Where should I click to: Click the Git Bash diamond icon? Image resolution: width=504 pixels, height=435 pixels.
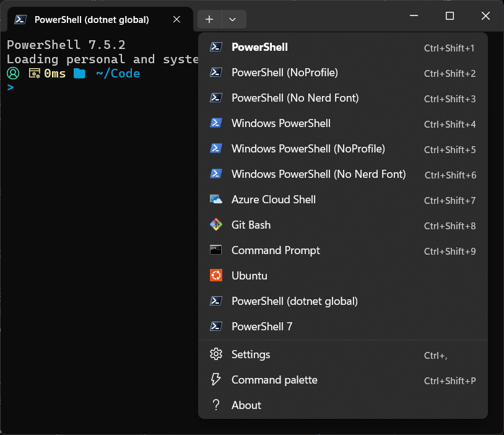click(215, 224)
